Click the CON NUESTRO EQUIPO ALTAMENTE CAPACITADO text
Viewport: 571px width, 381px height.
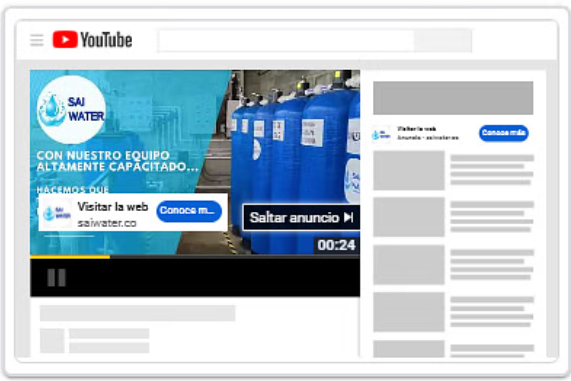(117, 161)
